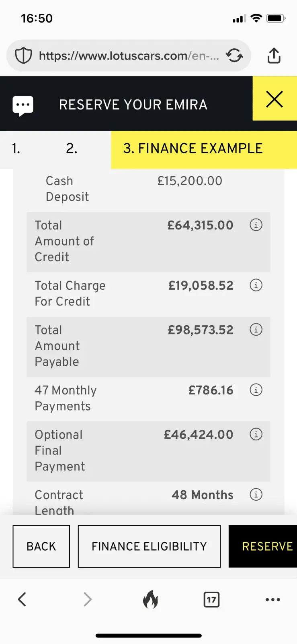Screen dimensions: 297x644
Task: Click the BACK button
Action: pyautogui.click(x=41, y=546)
